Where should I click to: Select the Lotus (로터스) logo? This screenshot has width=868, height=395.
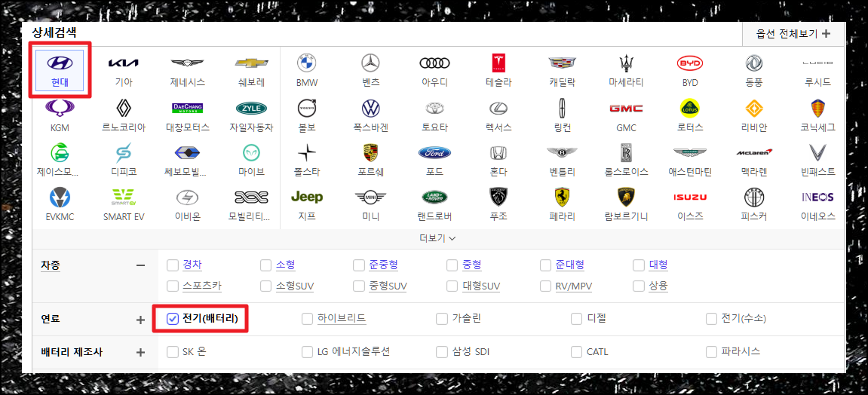(x=690, y=107)
